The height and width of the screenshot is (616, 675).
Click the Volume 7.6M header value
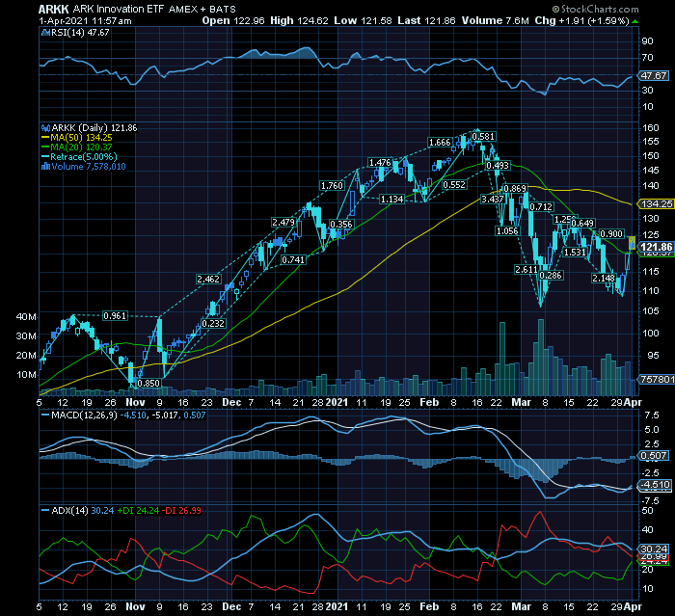point(495,20)
